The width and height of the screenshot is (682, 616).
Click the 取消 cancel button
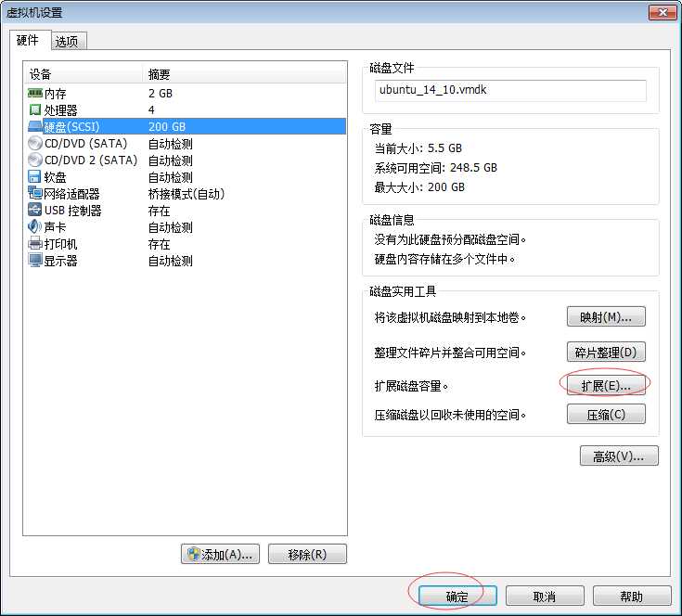point(545,596)
